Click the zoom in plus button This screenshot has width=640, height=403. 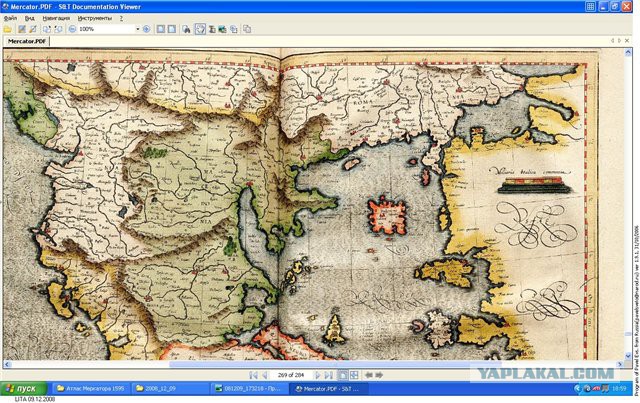(x=146, y=29)
